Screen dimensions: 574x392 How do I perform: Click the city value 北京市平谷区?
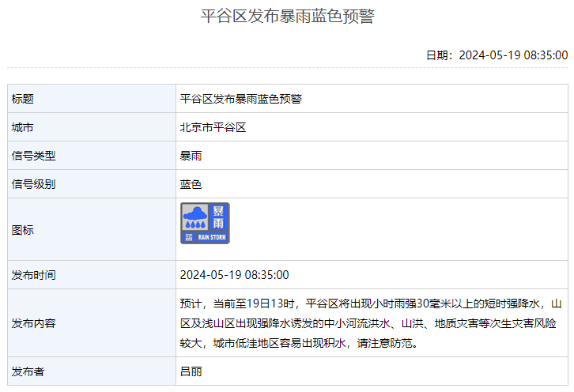pyautogui.click(x=213, y=127)
